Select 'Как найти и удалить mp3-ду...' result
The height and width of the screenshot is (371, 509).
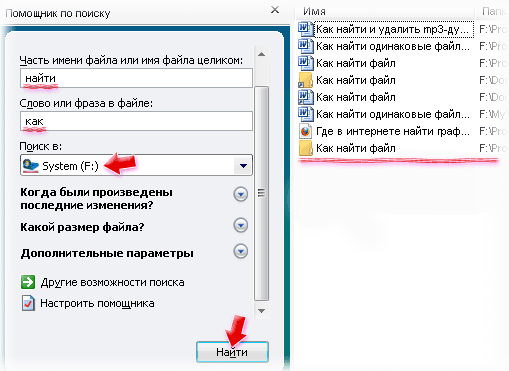(x=393, y=29)
